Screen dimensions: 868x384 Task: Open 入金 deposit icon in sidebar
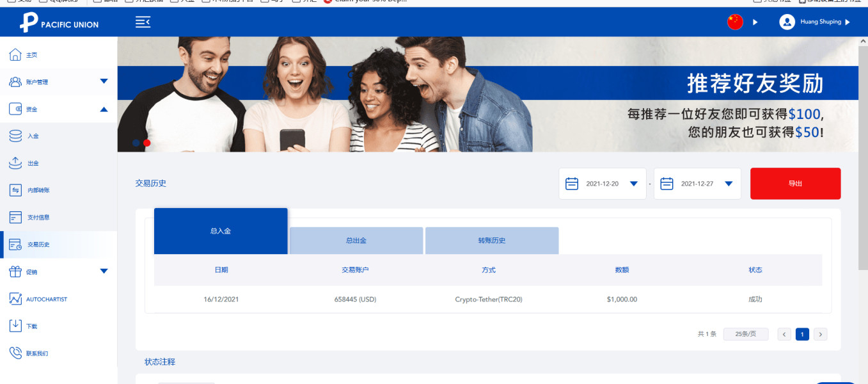(x=15, y=136)
